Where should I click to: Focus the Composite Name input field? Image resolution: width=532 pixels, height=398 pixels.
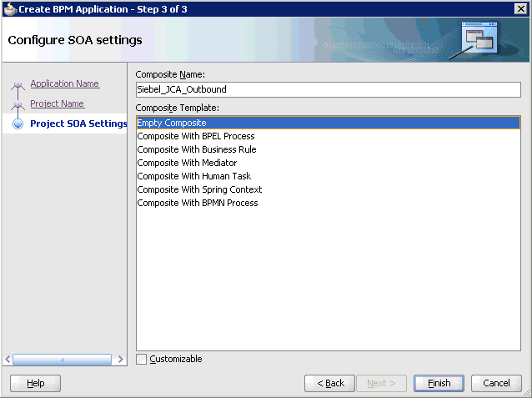tap(328, 89)
